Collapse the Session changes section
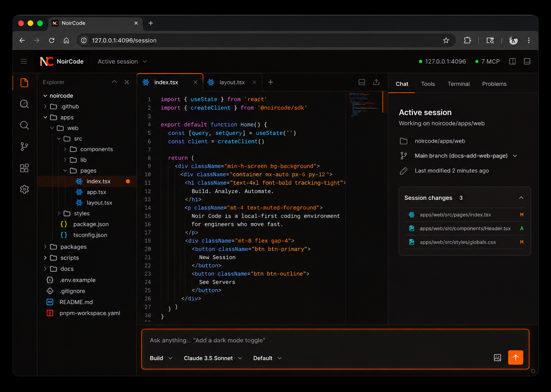This screenshot has height=392, width=551. [521, 198]
